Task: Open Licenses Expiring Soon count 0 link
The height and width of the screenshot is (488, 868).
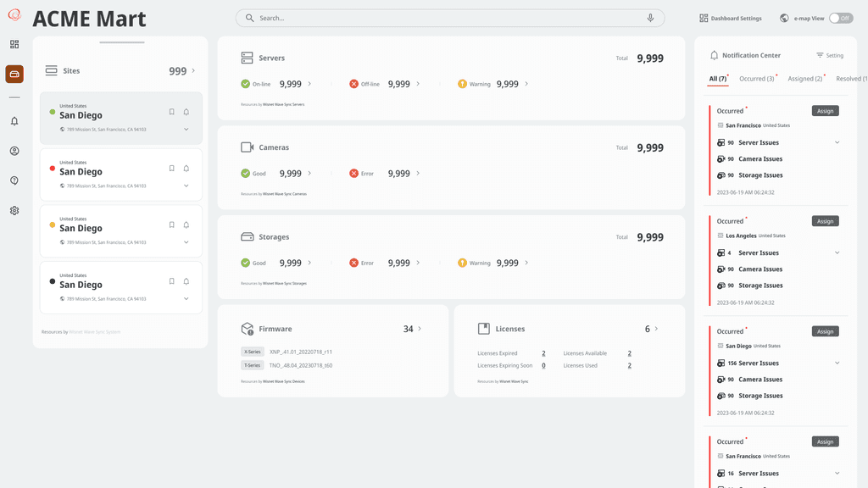Action: (543, 366)
